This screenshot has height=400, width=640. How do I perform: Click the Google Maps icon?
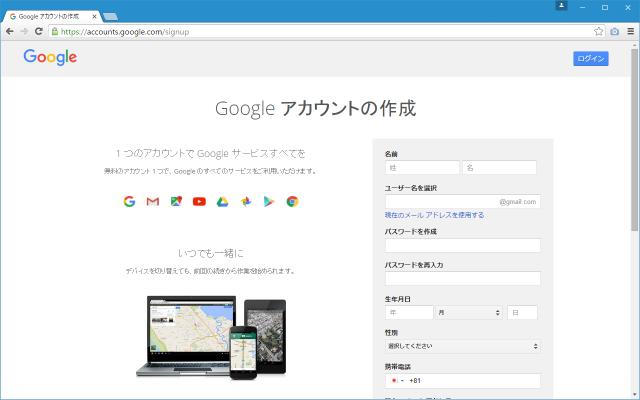tap(176, 201)
